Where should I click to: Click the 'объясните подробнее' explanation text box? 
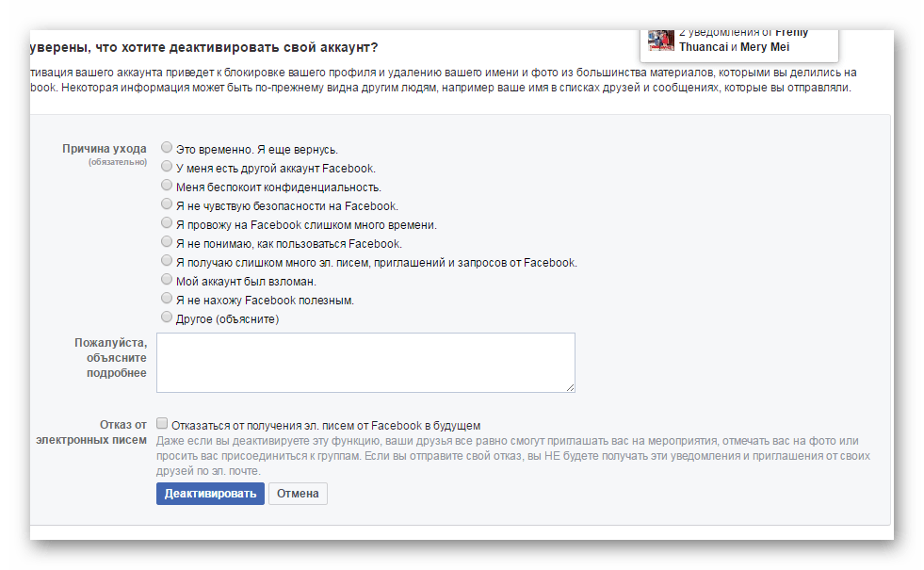365,362
